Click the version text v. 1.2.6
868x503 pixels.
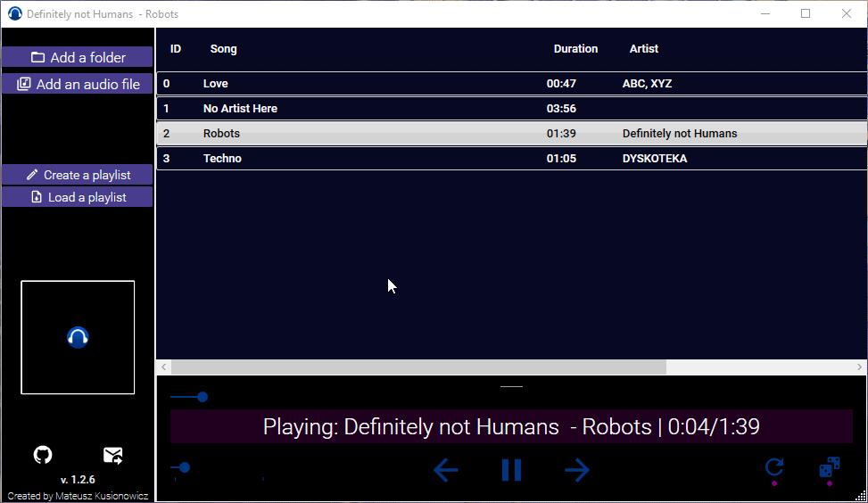pyautogui.click(x=78, y=479)
